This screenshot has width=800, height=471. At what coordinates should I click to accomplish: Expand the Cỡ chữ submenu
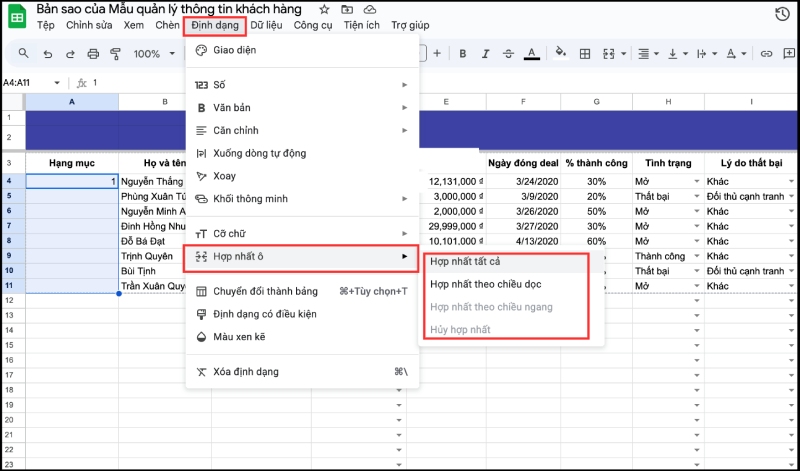[302, 233]
